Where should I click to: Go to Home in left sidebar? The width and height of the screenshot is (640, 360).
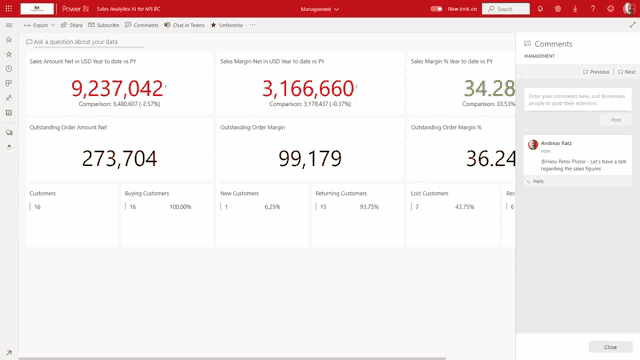tap(9, 40)
